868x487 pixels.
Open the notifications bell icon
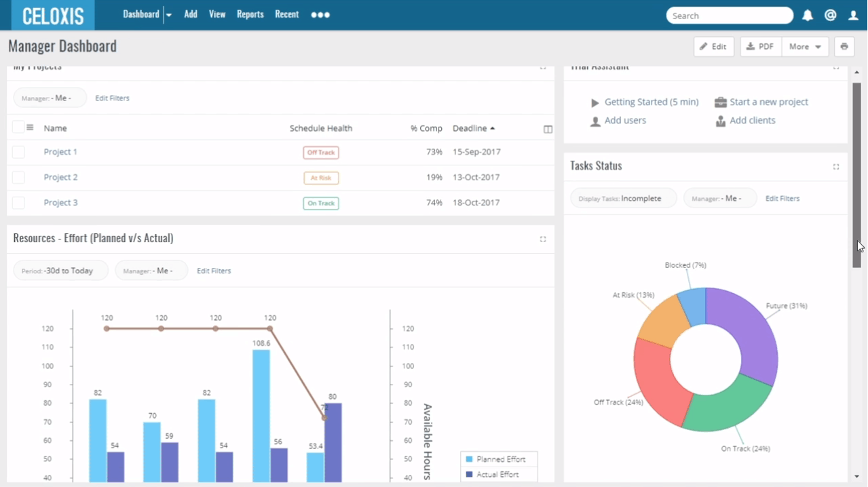tap(808, 16)
